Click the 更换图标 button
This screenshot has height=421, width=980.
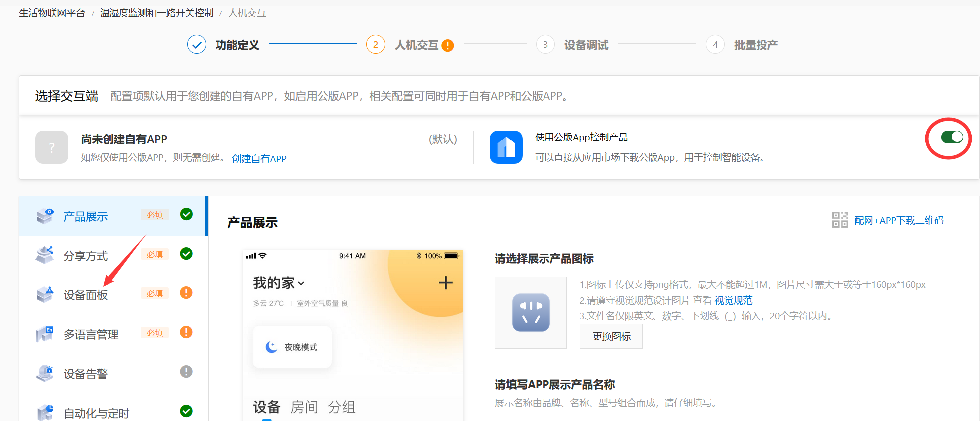coord(611,336)
